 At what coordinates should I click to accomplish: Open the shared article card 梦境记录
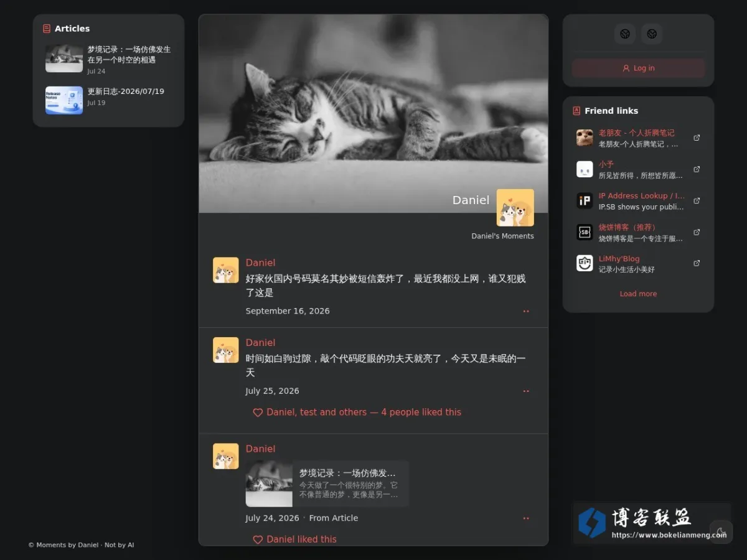327,483
